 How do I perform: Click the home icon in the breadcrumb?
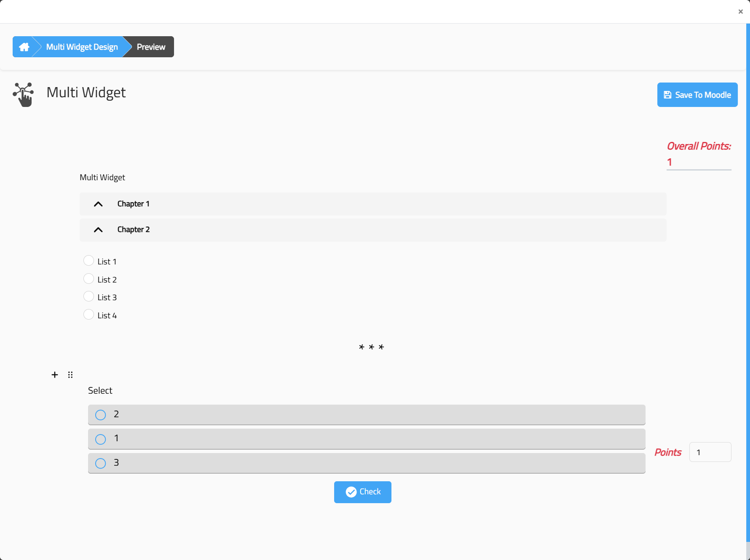24,47
